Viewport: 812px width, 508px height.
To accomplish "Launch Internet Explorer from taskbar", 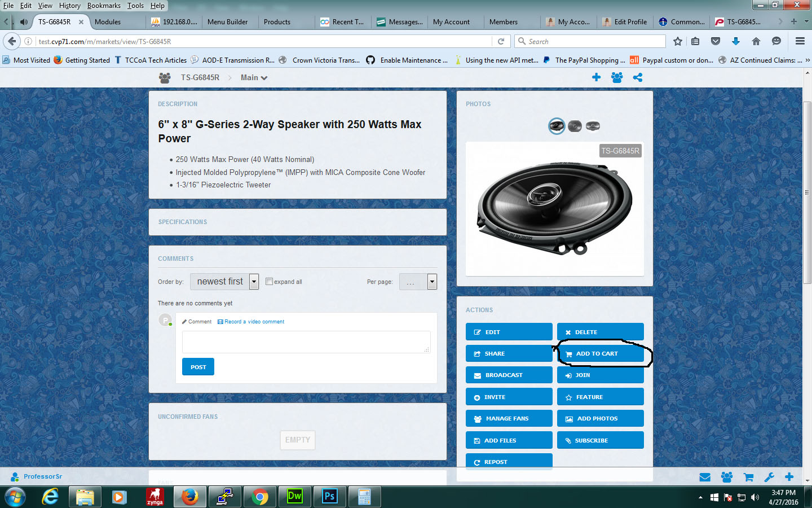I will tap(50, 497).
